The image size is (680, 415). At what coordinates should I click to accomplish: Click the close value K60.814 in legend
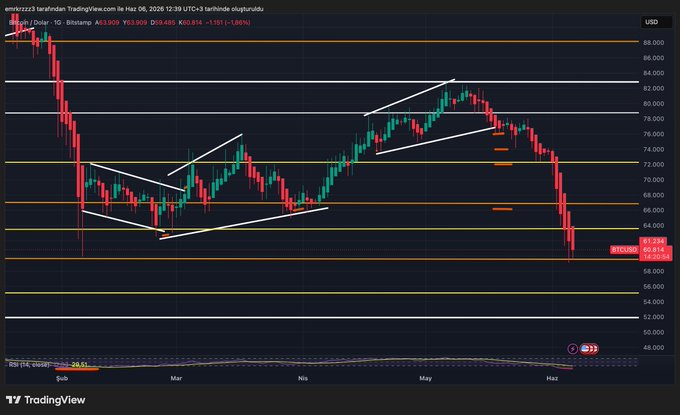(190, 23)
